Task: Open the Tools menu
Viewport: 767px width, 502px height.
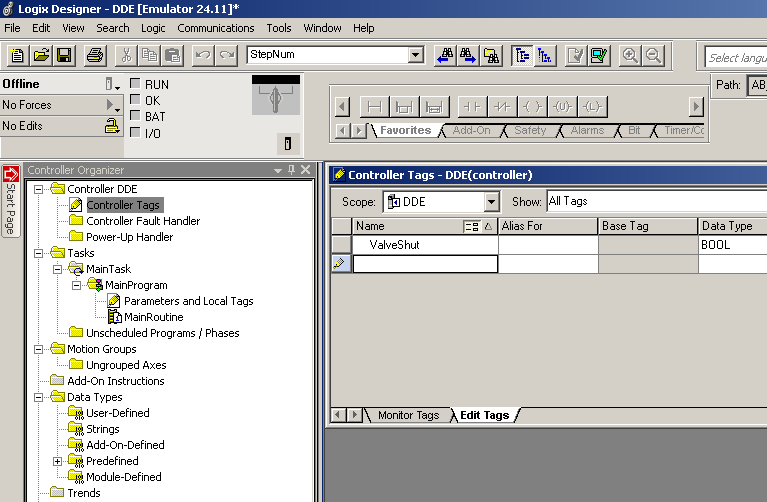Action: 279,28
